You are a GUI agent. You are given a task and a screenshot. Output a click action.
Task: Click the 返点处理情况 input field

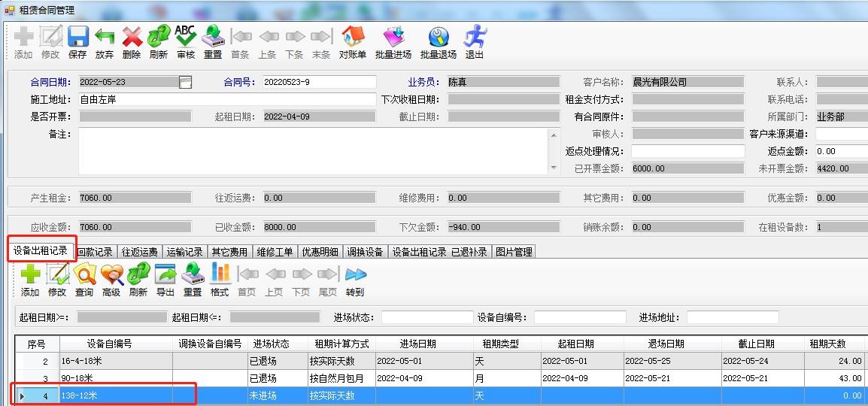[x=688, y=151]
